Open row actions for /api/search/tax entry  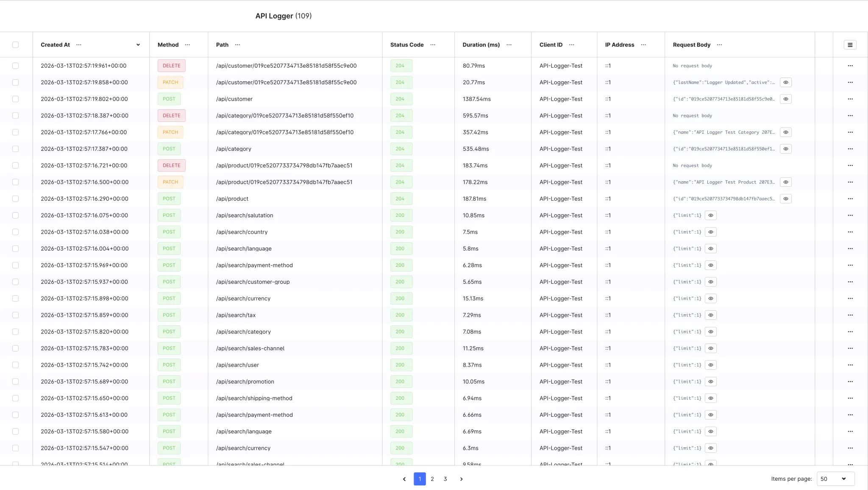(850, 315)
